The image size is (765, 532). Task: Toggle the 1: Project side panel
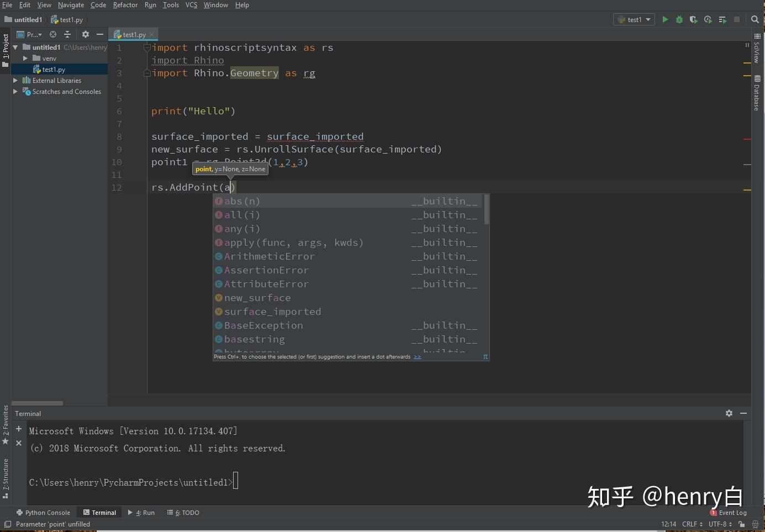[x=6, y=50]
